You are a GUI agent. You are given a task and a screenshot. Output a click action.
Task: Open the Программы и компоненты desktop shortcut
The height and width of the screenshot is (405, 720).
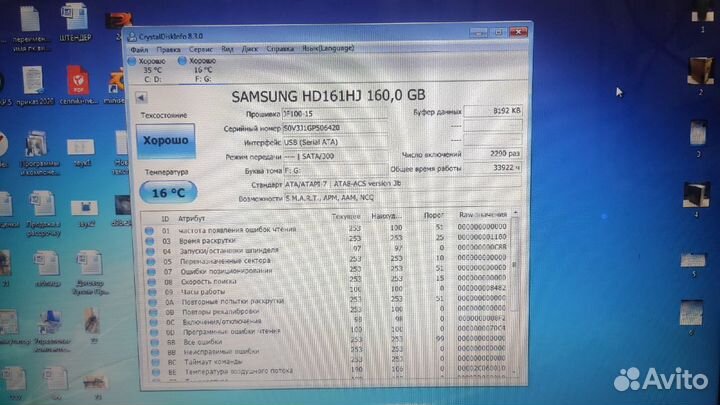click(39, 153)
